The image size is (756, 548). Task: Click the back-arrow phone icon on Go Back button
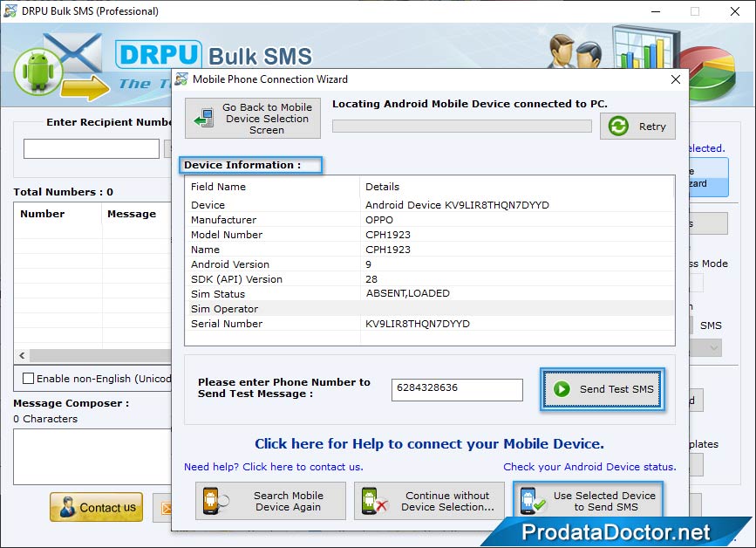tap(204, 118)
